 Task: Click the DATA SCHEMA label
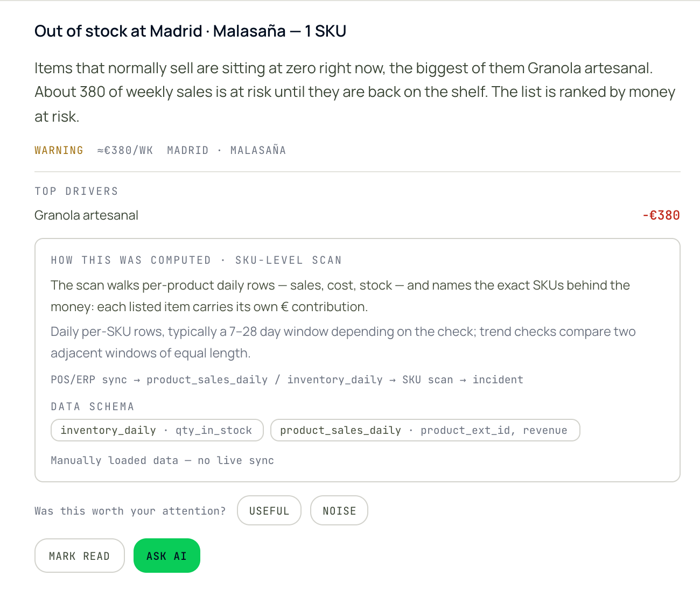tap(93, 406)
